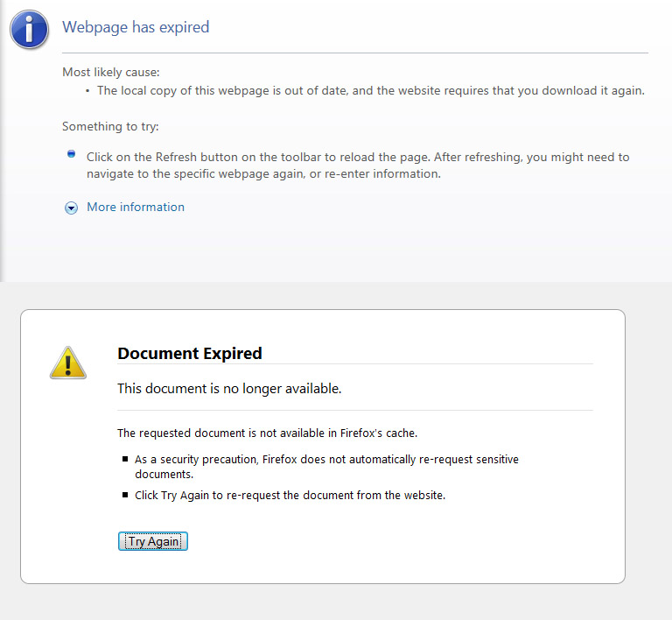This screenshot has height=620, width=672.
Task: Click the yellow warning triangle icon
Action: point(67,363)
